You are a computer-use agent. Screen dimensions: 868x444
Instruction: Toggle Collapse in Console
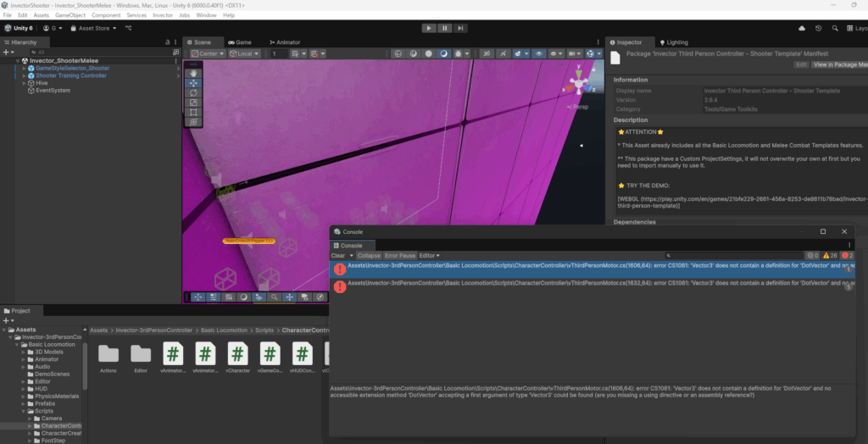[x=369, y=256]
